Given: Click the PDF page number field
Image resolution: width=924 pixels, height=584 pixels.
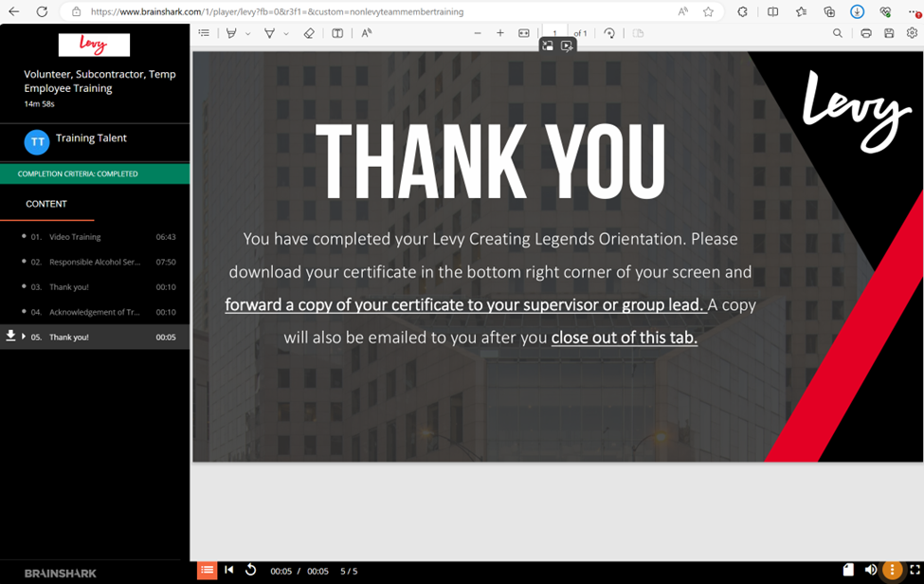Looking at the screenshot, I should coord(555,33).
